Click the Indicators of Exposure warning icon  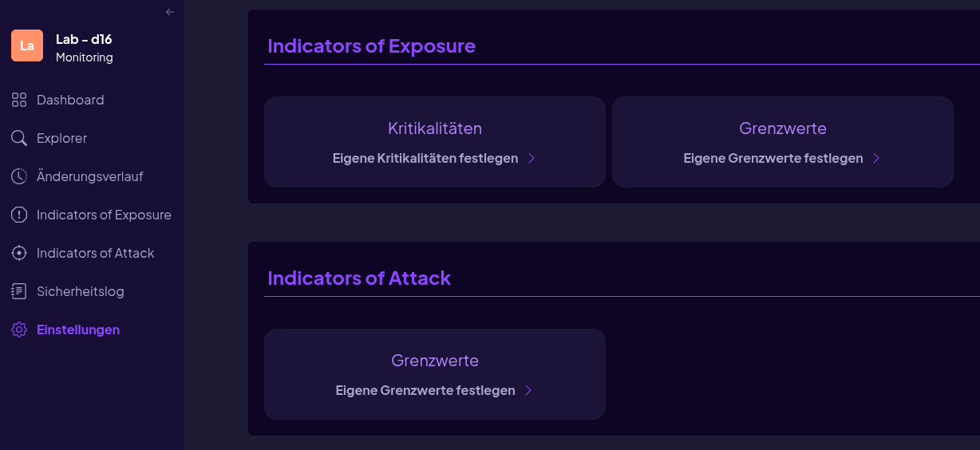(x=19, y=215)
